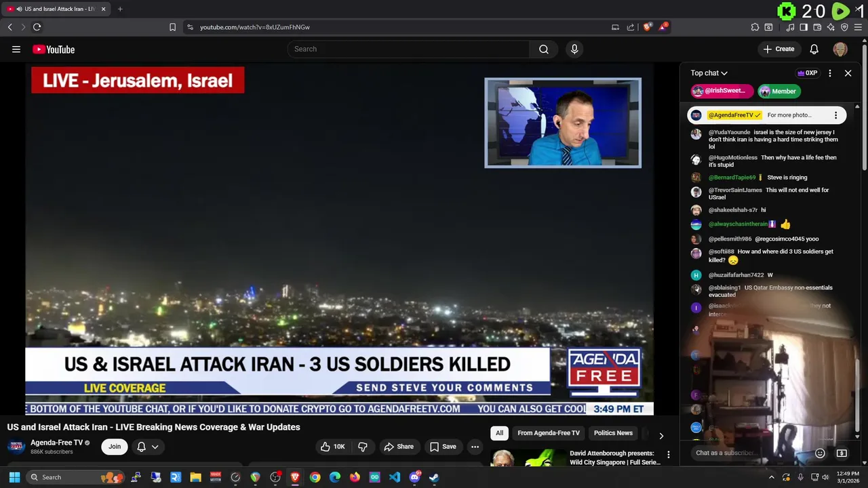Open options for David Attenborough video
868x488 pixels.
tap(668, 455)
